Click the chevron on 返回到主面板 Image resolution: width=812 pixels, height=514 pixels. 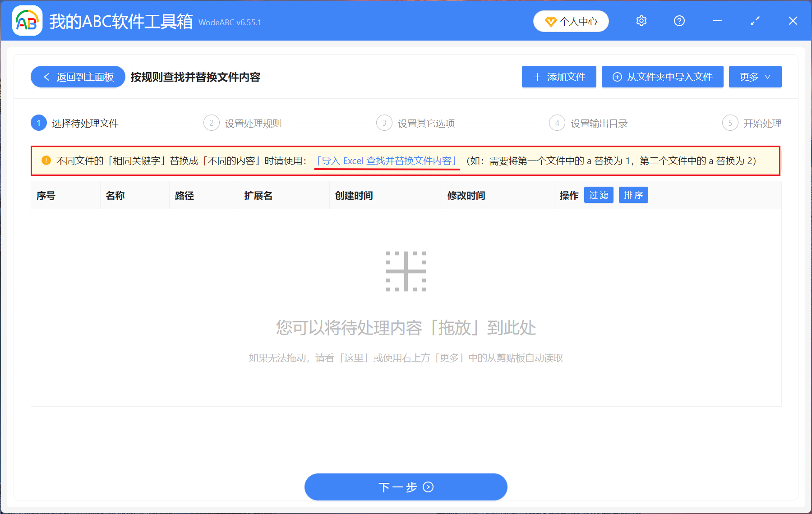click(46, 77)
